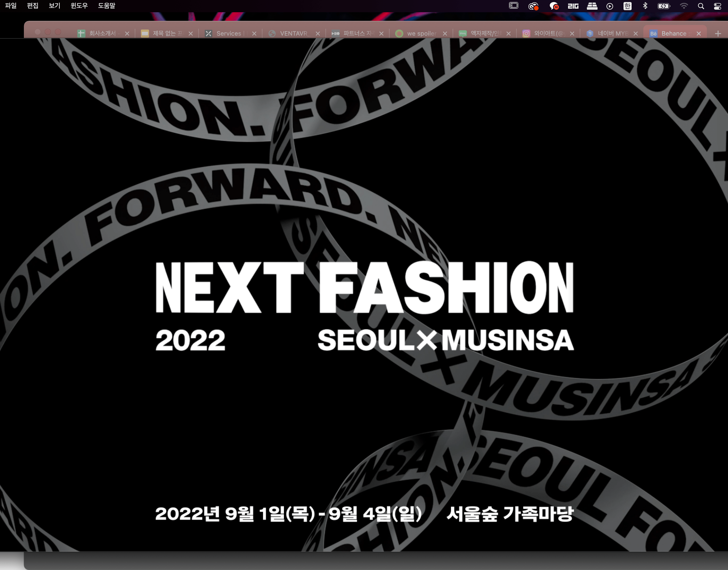Image resolution: width=728 pixels, height=570 pixels.
Task: Open the 도움말 menu
Action: 106,6
